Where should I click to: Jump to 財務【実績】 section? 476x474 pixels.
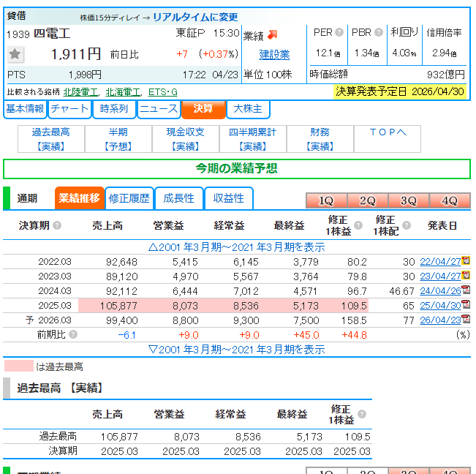tap(320, 139)
